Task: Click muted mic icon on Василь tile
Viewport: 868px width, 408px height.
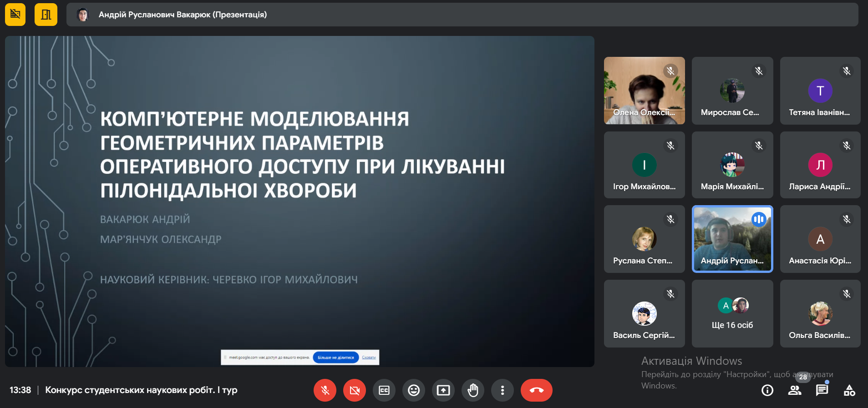Action: click(670, 294)
